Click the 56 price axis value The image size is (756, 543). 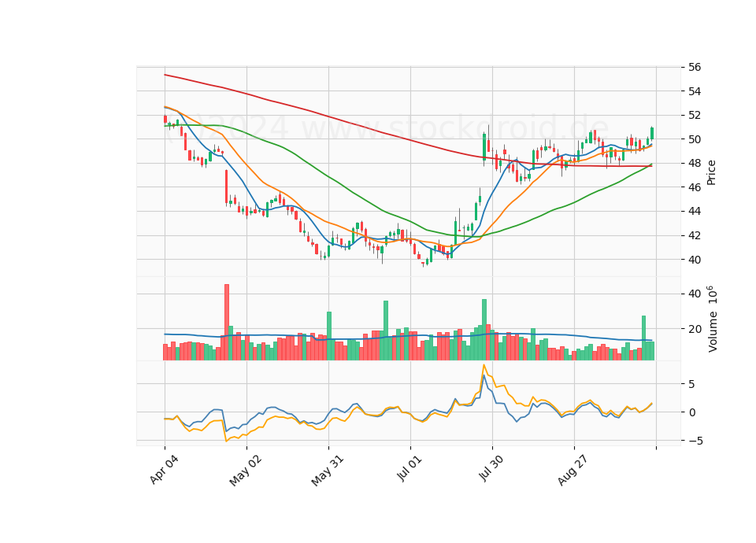click(695, 67)
